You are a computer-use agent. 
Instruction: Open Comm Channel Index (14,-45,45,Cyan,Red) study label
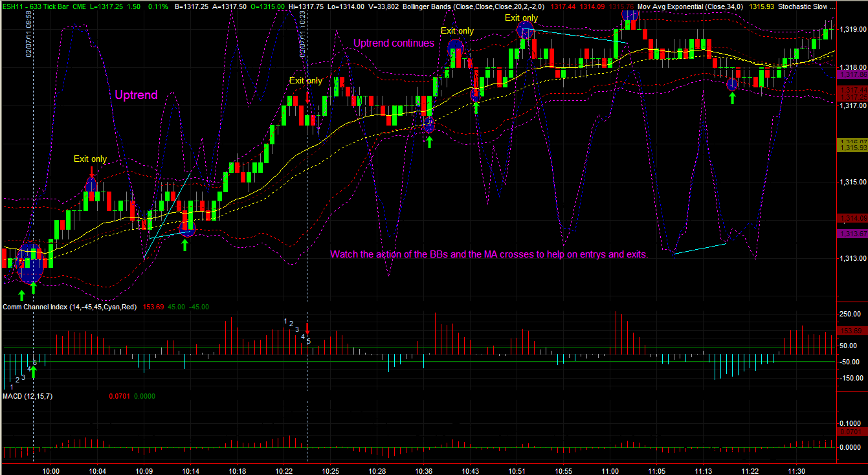70,307
